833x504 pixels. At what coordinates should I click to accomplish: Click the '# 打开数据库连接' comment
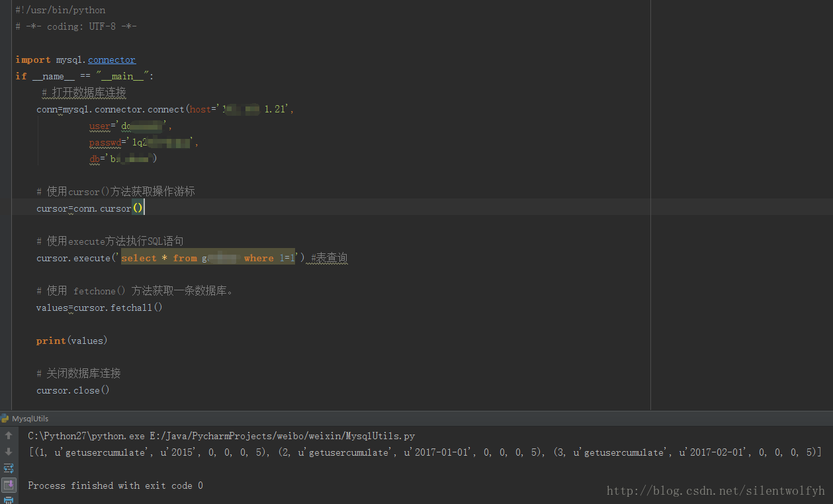click(84, 93)
